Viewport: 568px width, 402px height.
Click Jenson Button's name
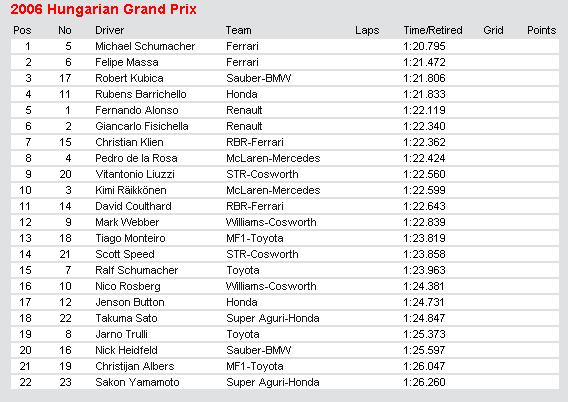[x=130, y=302]
